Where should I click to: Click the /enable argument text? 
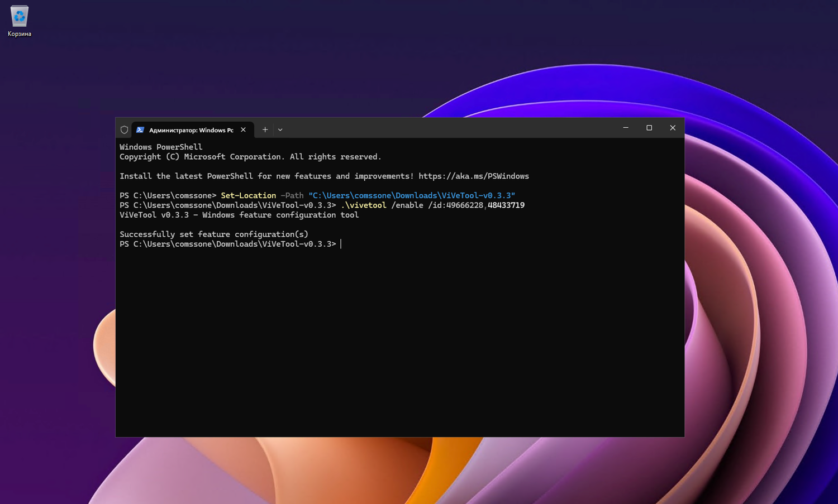[407, 205]
